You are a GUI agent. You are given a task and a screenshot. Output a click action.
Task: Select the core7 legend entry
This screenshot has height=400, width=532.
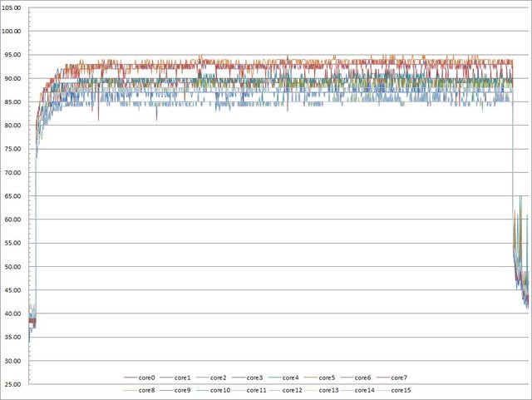399,378
